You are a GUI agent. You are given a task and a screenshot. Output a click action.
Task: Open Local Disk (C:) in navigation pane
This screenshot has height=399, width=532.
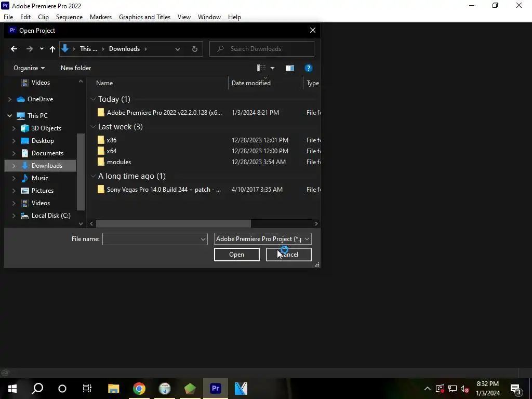pos(51,216)
